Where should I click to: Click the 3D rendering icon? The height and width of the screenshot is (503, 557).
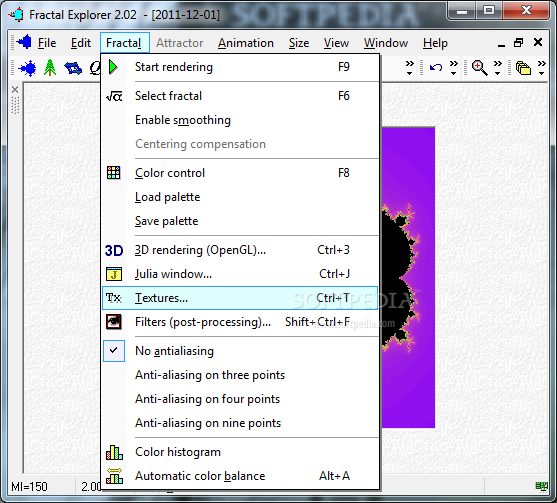(114, 250)
